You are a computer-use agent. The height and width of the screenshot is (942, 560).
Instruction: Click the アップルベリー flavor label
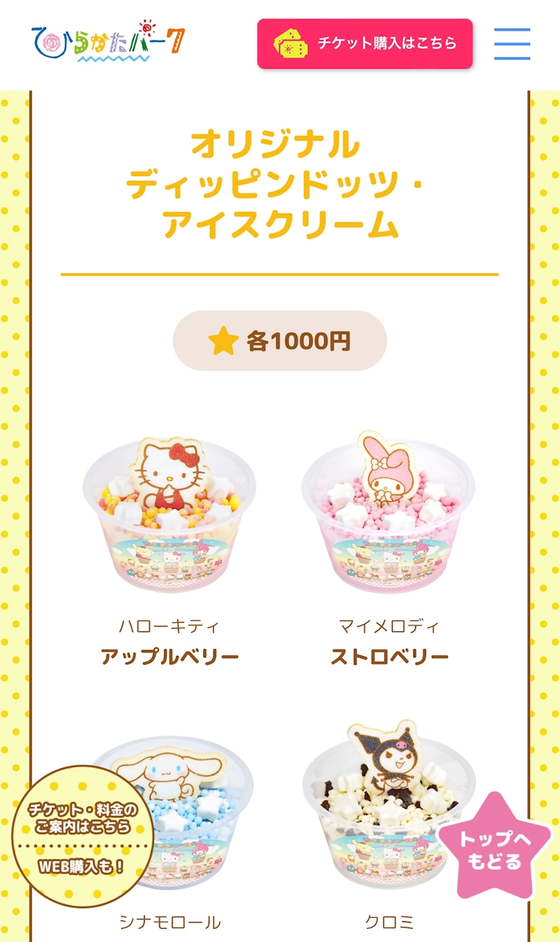point(169,657)
